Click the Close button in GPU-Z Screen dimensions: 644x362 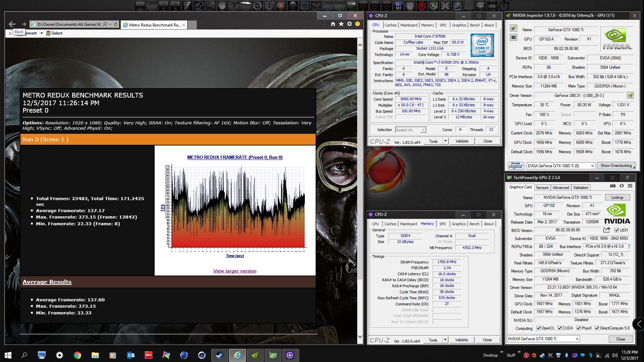pos(621,339)
